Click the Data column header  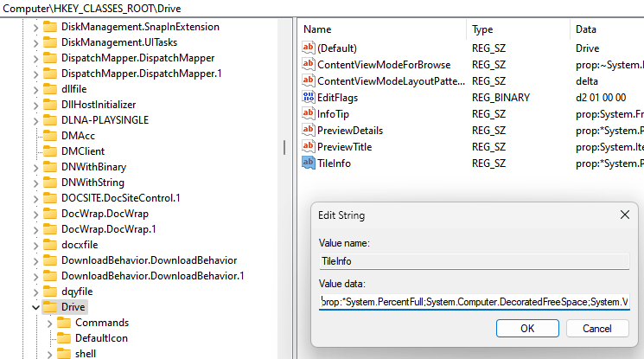(x=605, y=29)
